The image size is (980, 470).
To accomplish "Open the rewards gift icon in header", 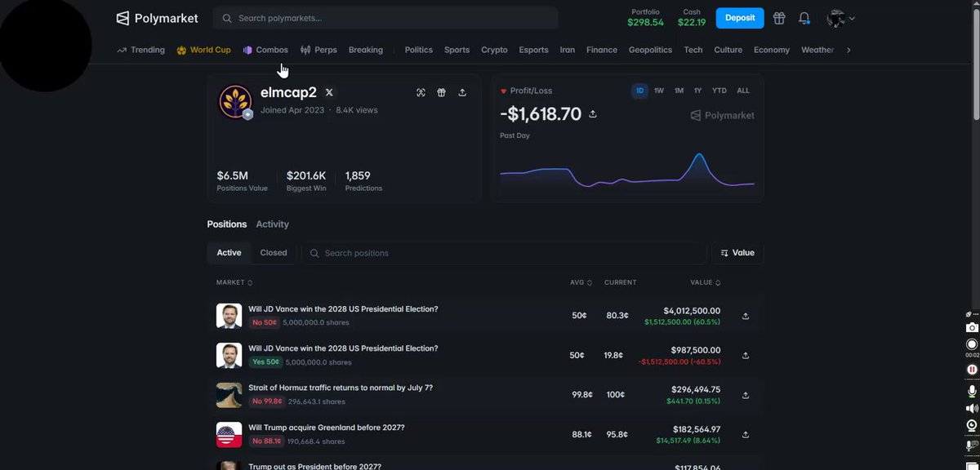I will 779,18.
